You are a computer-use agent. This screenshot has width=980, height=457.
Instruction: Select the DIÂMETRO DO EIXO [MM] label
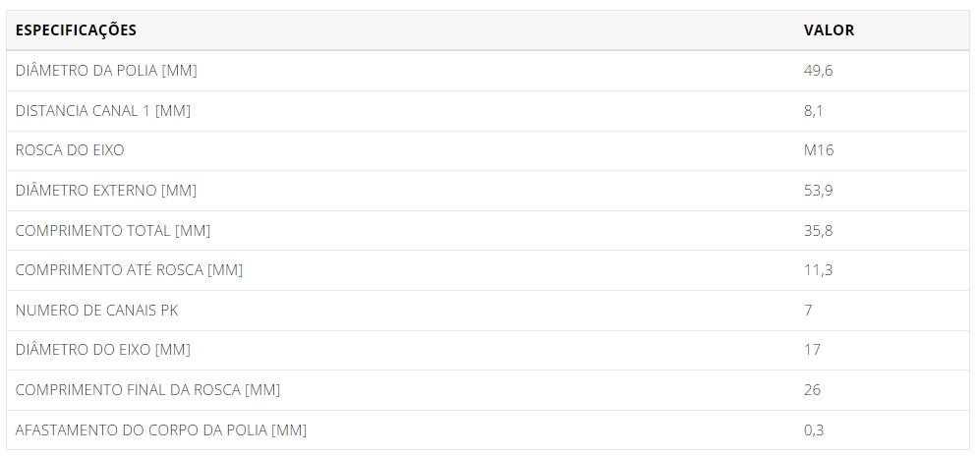coord(103,350)
